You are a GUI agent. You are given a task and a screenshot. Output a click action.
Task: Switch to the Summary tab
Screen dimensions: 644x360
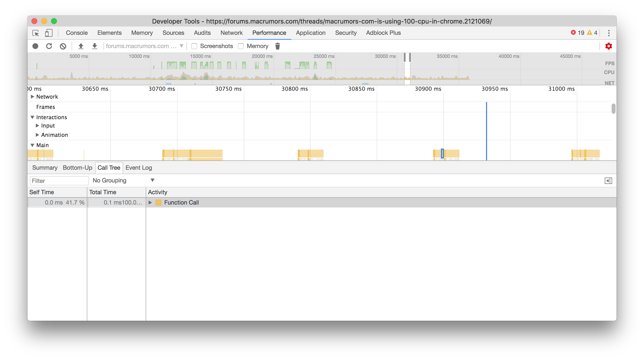click(x=45, y=167)
